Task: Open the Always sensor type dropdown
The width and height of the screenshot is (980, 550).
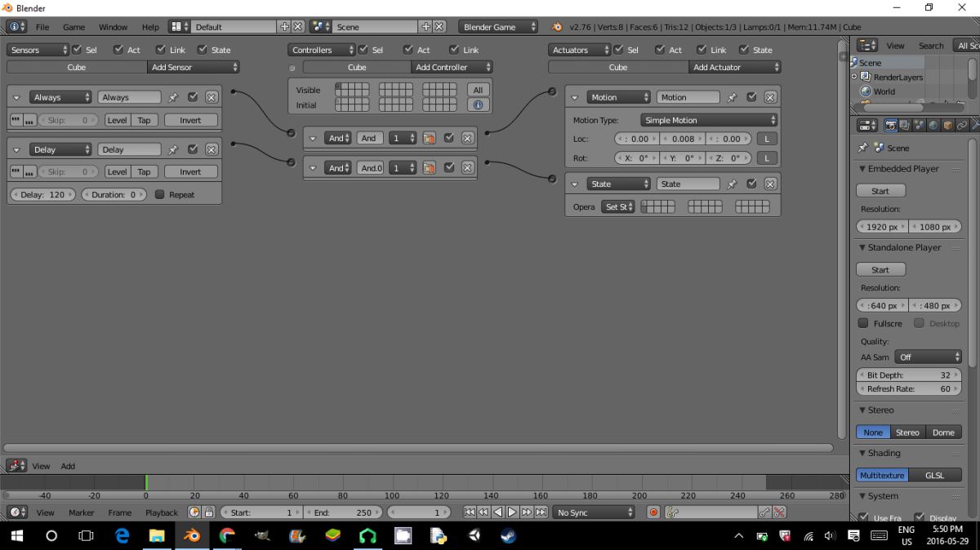Action: [61, 97]
